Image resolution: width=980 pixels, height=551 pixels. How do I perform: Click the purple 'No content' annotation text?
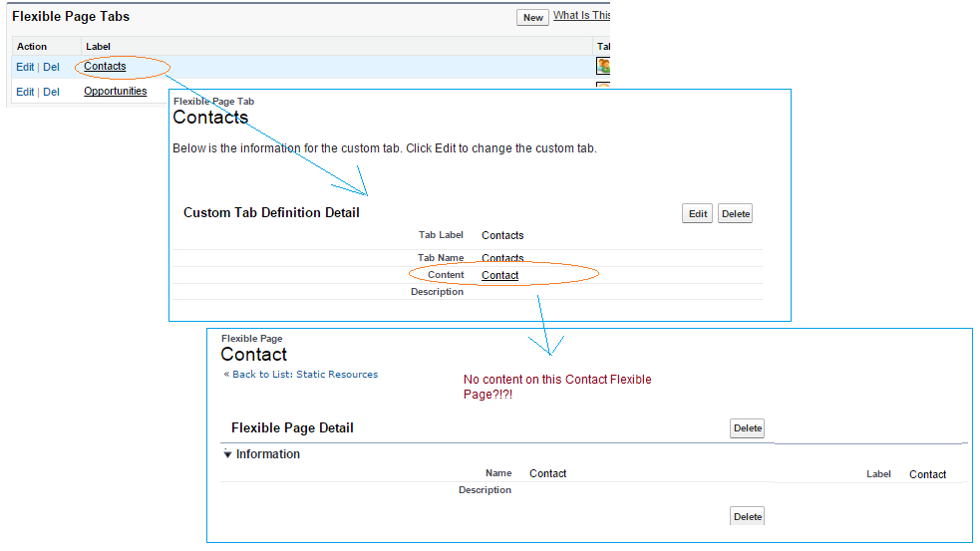pos(556,387)
